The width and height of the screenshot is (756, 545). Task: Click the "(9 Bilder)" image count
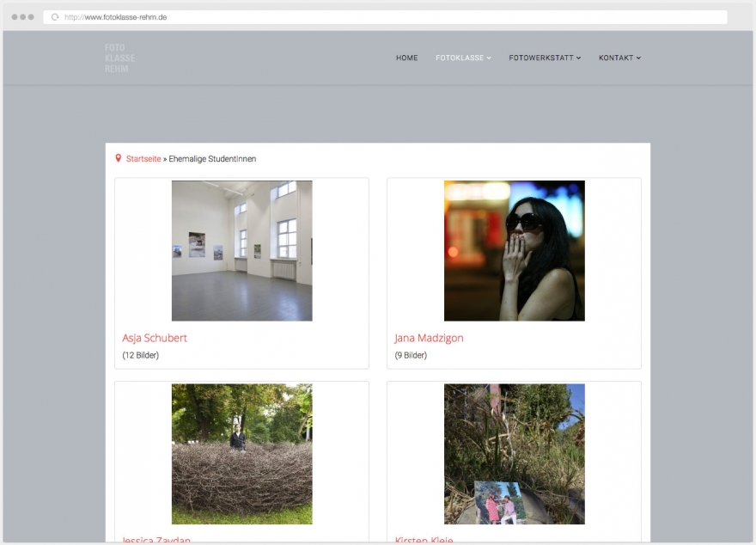pyautogui.click(x=411, y=355)
